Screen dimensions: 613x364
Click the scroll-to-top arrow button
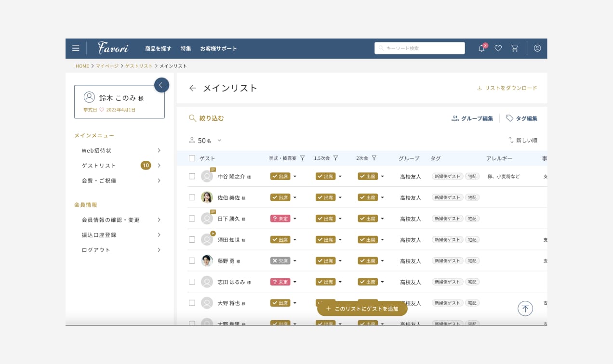coord(525,308)
